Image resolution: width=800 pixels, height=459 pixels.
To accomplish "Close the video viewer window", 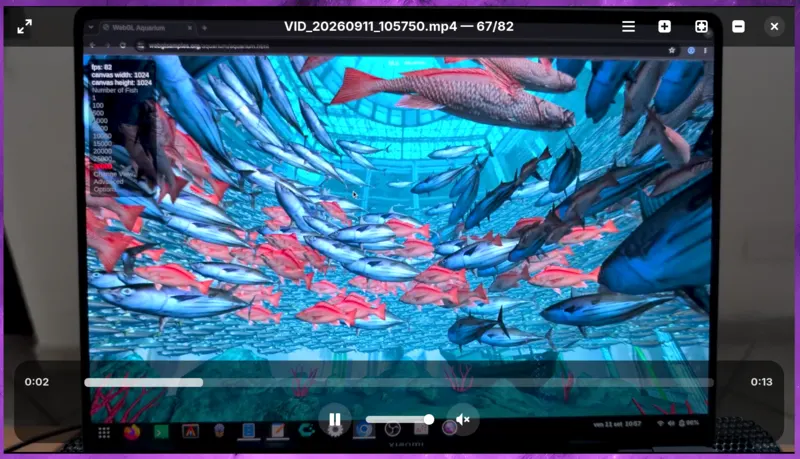I will (774, 27).
